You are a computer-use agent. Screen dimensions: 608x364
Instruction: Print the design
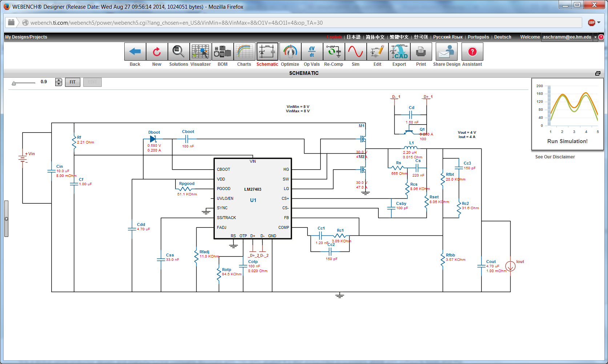[421, 52]
